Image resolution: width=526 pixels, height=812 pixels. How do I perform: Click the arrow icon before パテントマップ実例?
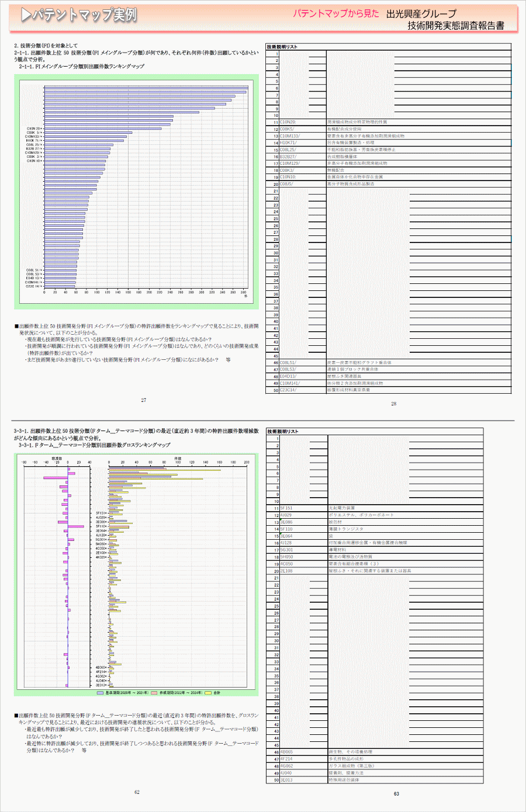point(26,15)
